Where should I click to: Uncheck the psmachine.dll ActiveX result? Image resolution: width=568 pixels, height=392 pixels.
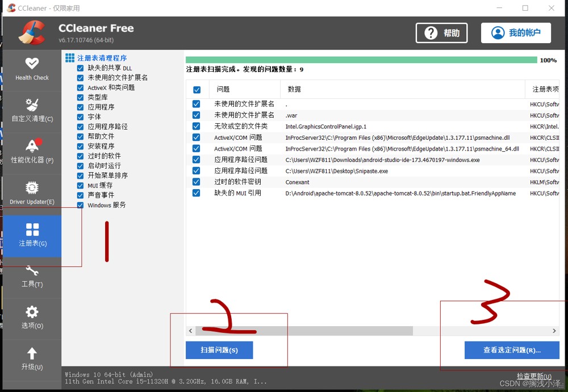[197, 137]
